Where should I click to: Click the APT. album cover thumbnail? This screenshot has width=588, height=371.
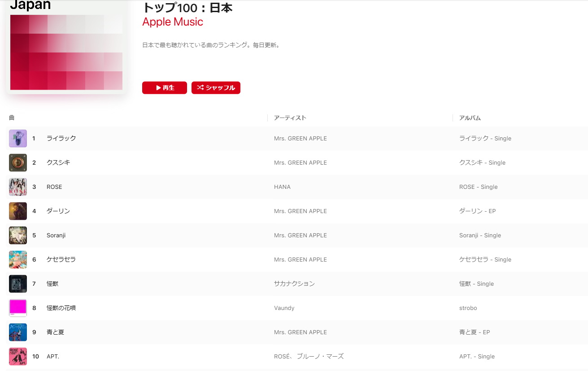(18, 357)
